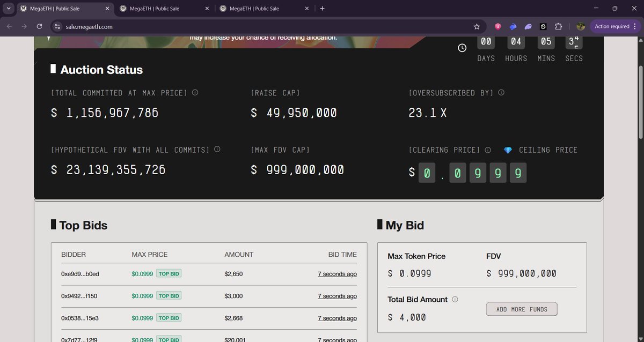
Task: Open site information icon in address bar
Action: (x=58, y=26)
